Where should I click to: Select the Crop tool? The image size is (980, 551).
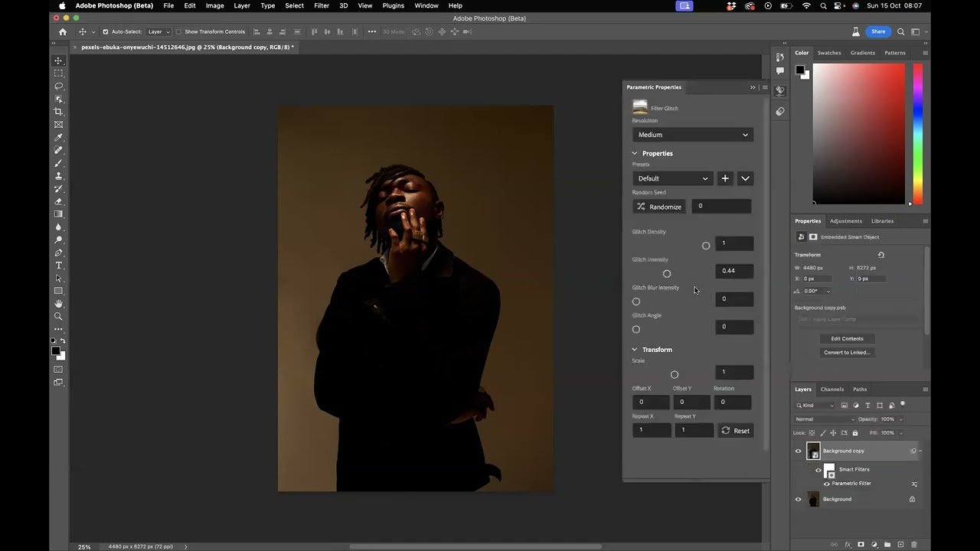click(x=58, y=112)
